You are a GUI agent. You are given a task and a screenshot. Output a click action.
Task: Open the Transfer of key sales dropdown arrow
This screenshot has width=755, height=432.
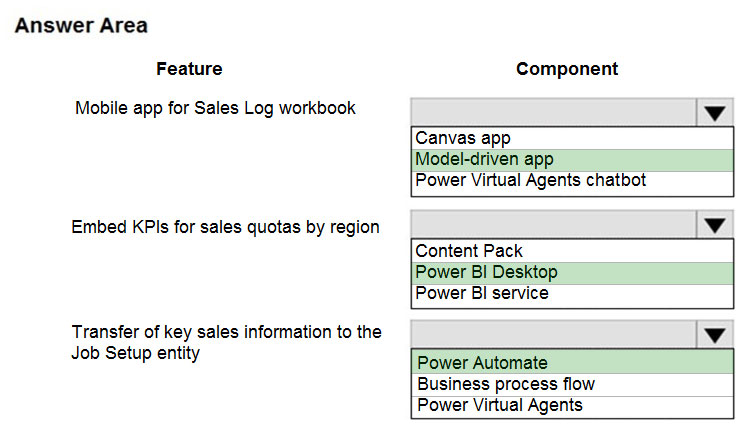pyautogui.click(x=715, y=335)
